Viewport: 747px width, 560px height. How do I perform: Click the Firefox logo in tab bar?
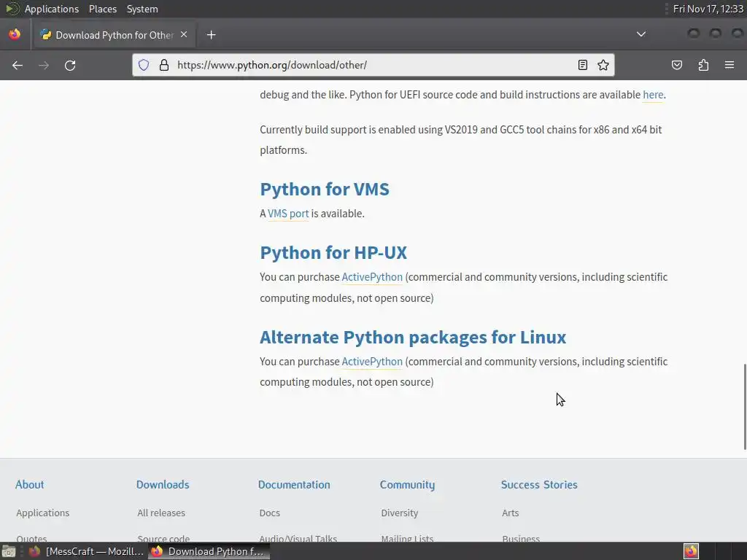click(15, 34)
